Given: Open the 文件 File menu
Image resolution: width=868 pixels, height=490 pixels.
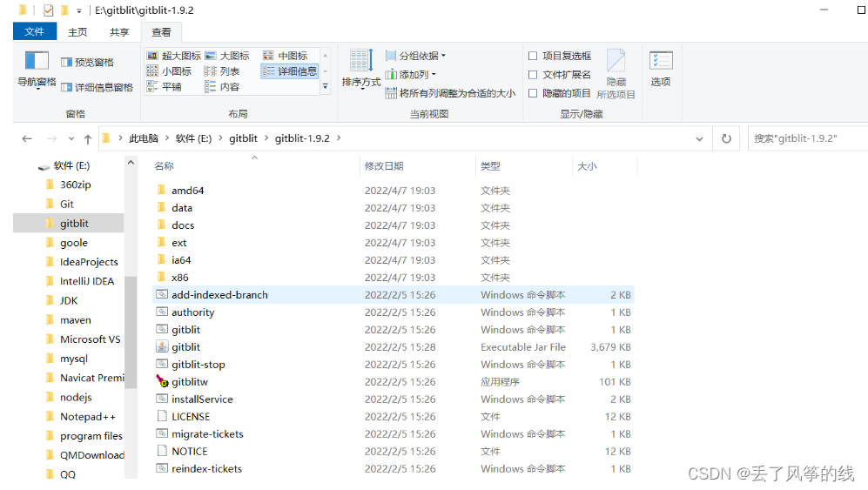Looking at the screenshot, I should click(34, 31).
